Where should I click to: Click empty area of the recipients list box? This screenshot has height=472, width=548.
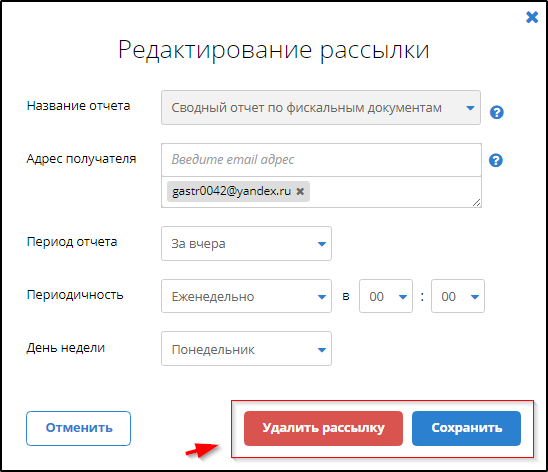(390, 192)
